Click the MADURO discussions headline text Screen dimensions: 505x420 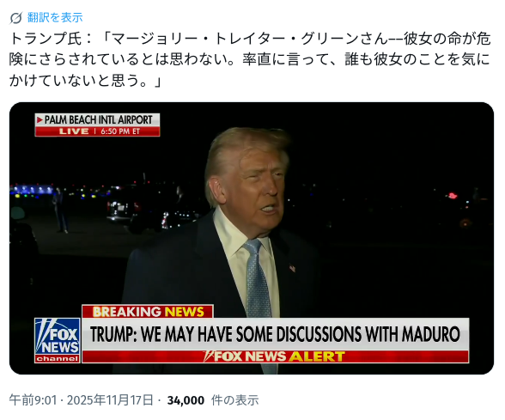tap(275, 334)
